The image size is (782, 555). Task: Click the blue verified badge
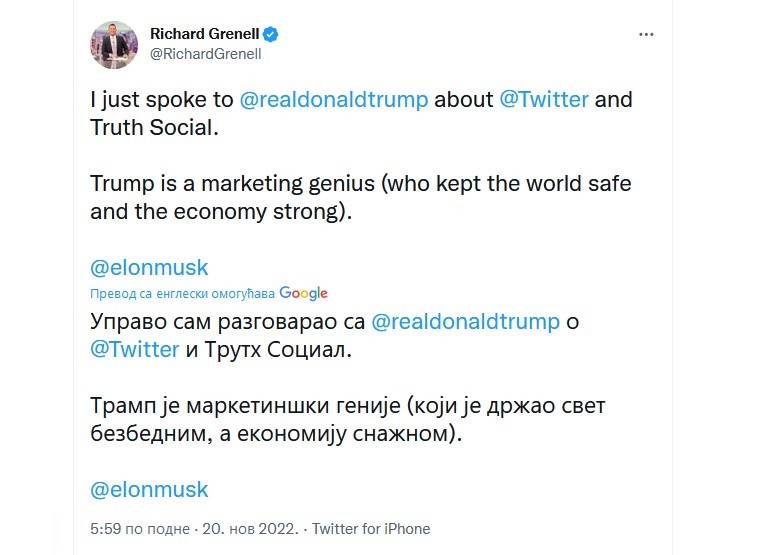(x=271, y=34)
